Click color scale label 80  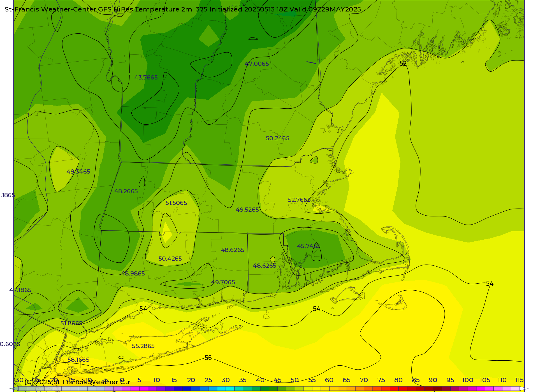[x=398, y=380]
